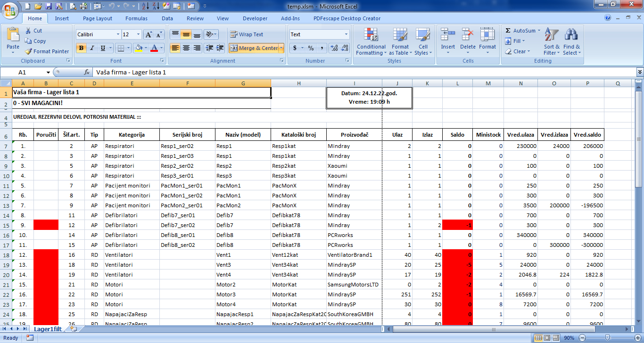Screen dimensions: 644x343
Task: Increase decimal places
Action: 334,48
